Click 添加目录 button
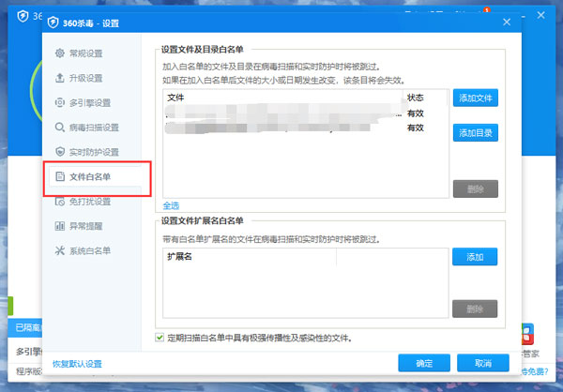Screen dimensions: 563x392 pyautogui.click(x=476, y=133)
